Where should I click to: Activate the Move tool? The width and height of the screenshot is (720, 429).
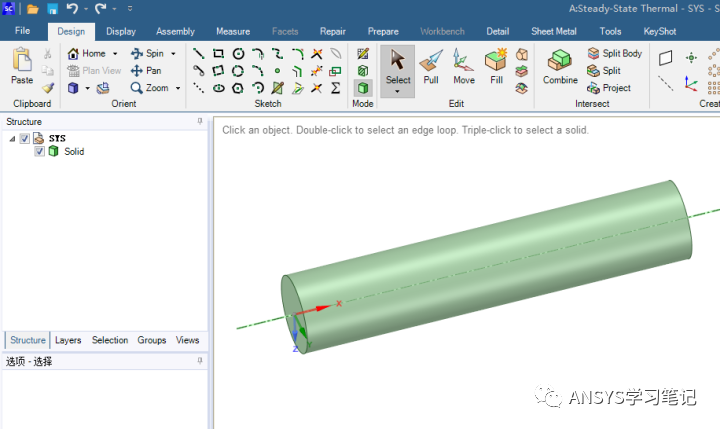tap(463, 65)
